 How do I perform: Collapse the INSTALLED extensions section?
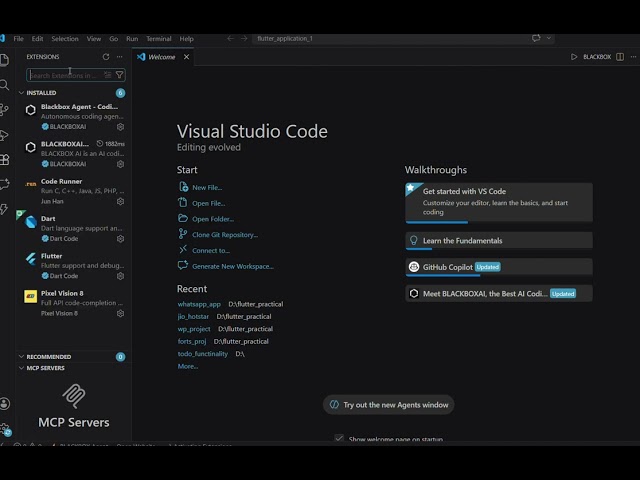(x=73, y=93)
